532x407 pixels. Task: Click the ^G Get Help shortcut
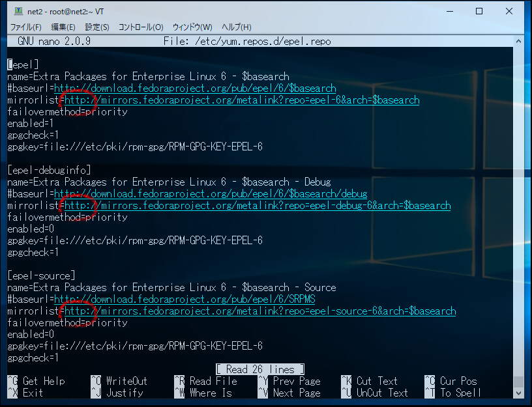[37, 381]
